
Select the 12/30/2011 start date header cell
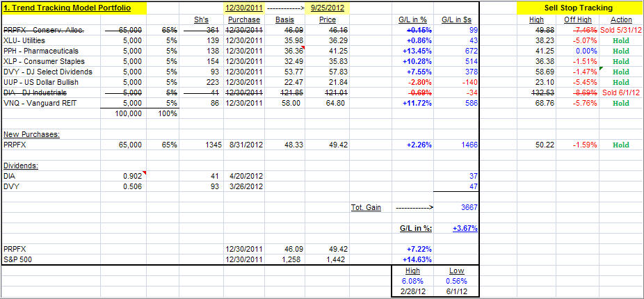pyautogui.click(x=244, y=8)
